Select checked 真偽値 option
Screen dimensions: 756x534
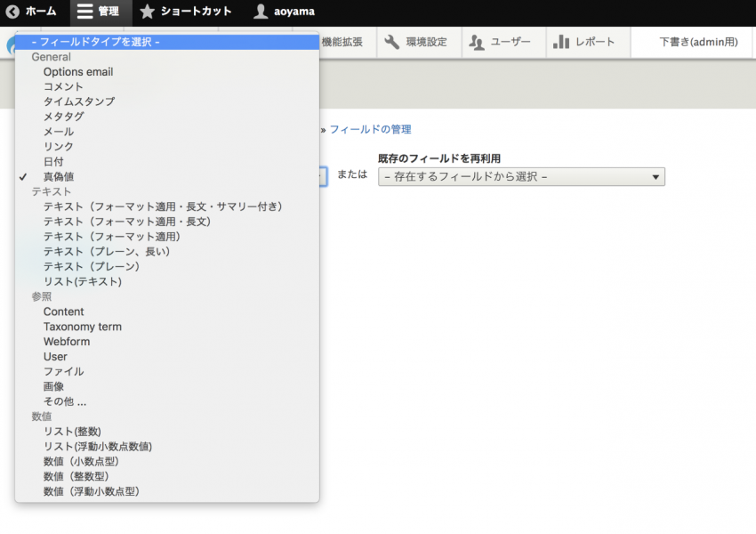click(59, 176)
